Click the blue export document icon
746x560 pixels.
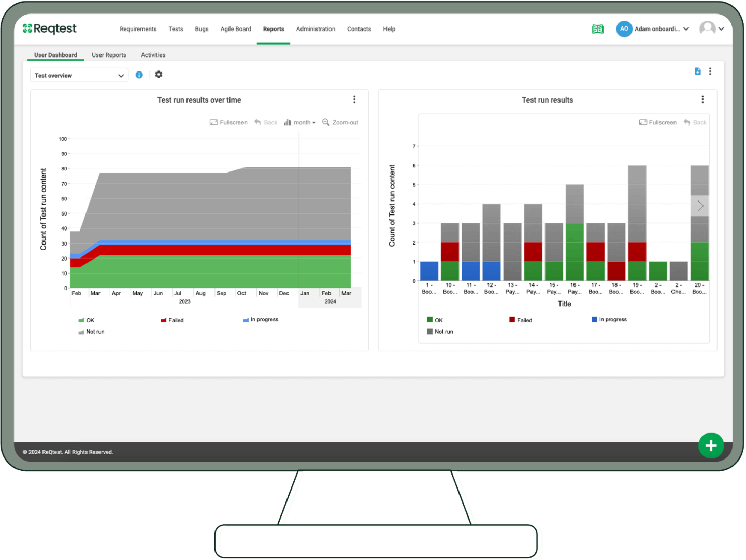pyautogui.click(x=697, y=71)
